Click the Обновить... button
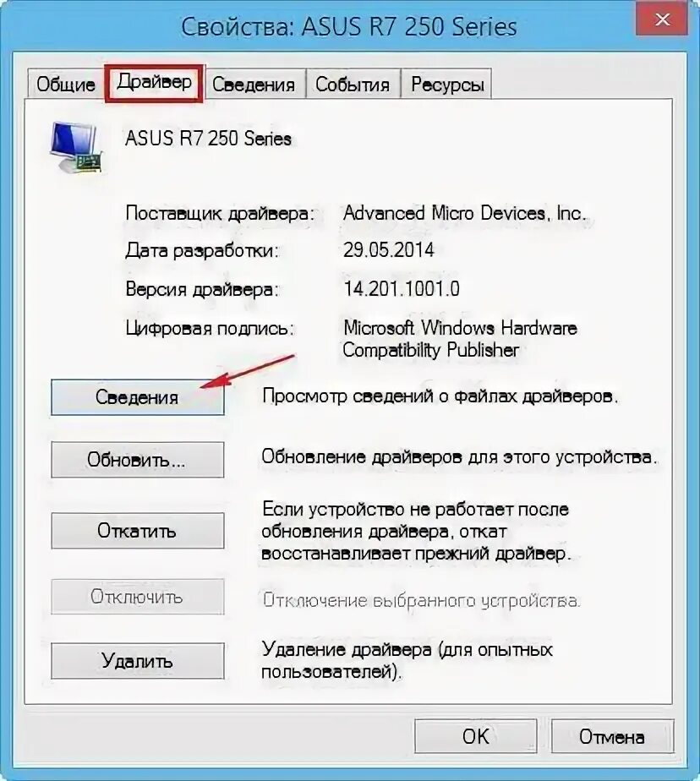This screenshot has width=700, height=781. 138,459
